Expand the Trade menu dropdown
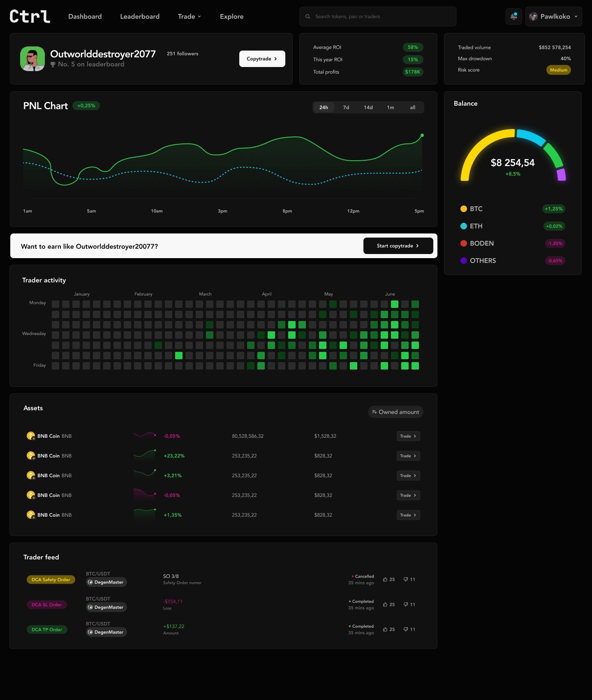 click(x=190, y=16)
